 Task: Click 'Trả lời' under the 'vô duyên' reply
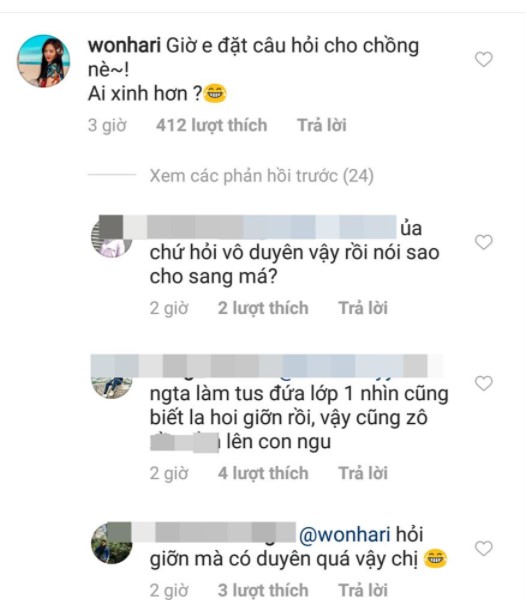pos(363,308)
